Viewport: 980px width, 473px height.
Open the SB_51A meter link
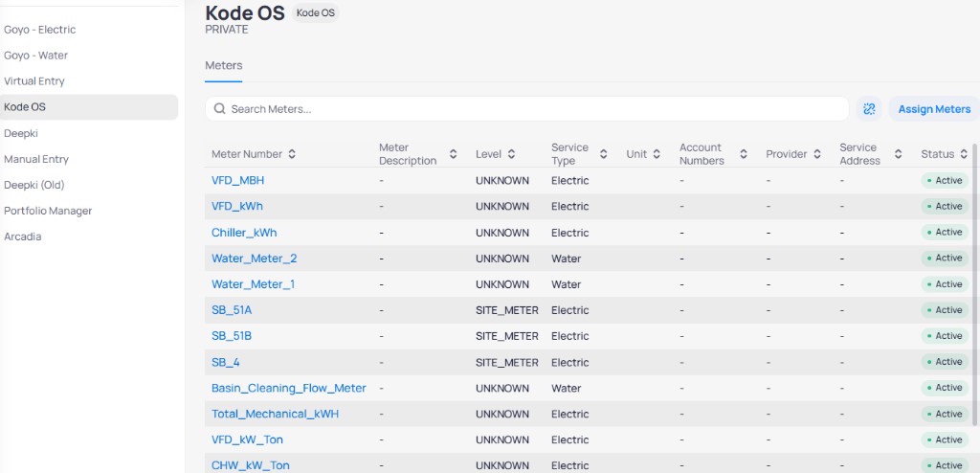pos(232,310)
